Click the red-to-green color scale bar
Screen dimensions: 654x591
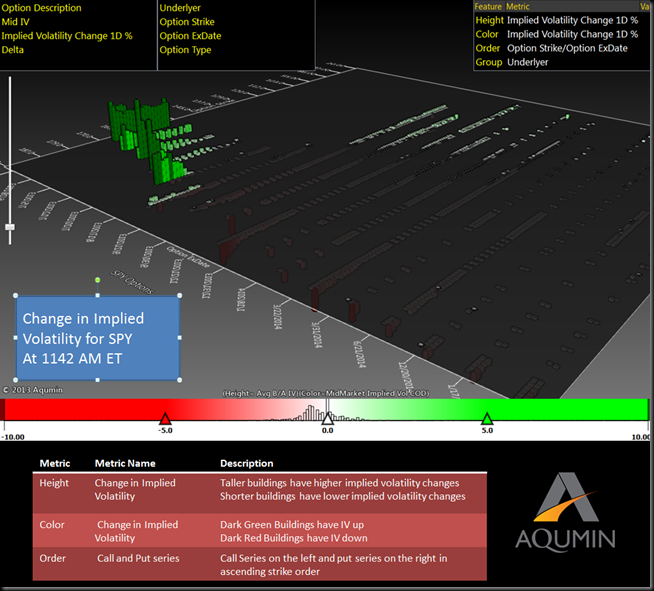point(325,410)
